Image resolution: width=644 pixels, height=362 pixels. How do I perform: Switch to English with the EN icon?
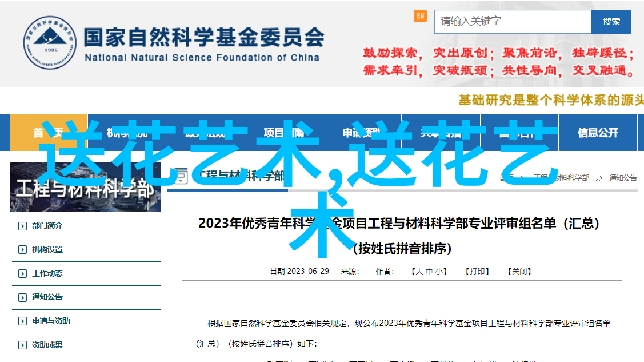[x=420, y=16]
